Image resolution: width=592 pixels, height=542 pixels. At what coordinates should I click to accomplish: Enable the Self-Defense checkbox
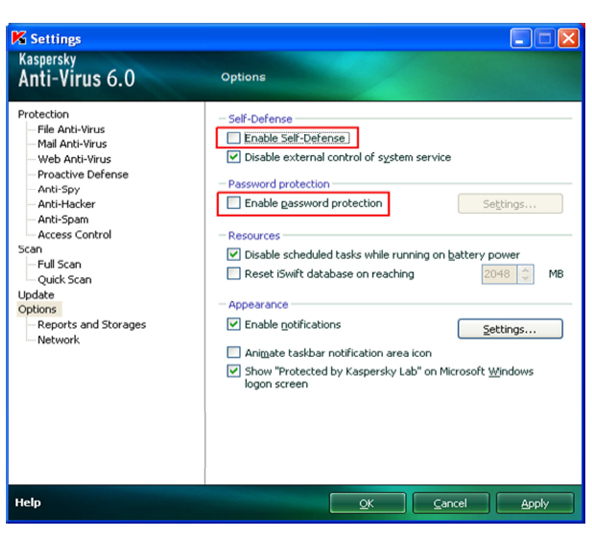click(x=234, y=138)
